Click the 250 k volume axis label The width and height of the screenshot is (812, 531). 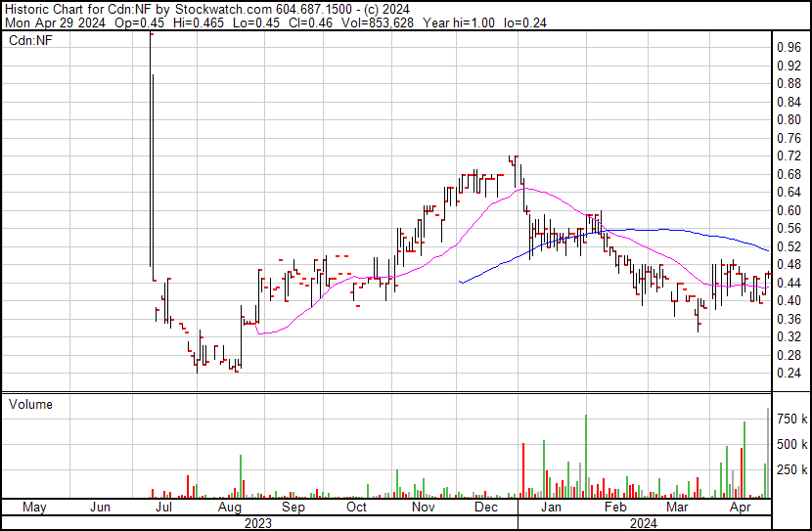pos(792,469)
